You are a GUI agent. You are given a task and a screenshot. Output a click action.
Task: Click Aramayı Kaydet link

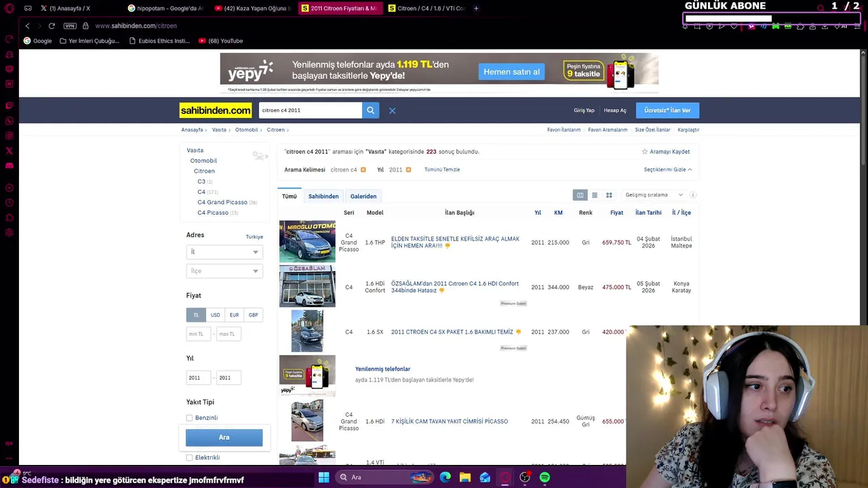coord(666,152)
